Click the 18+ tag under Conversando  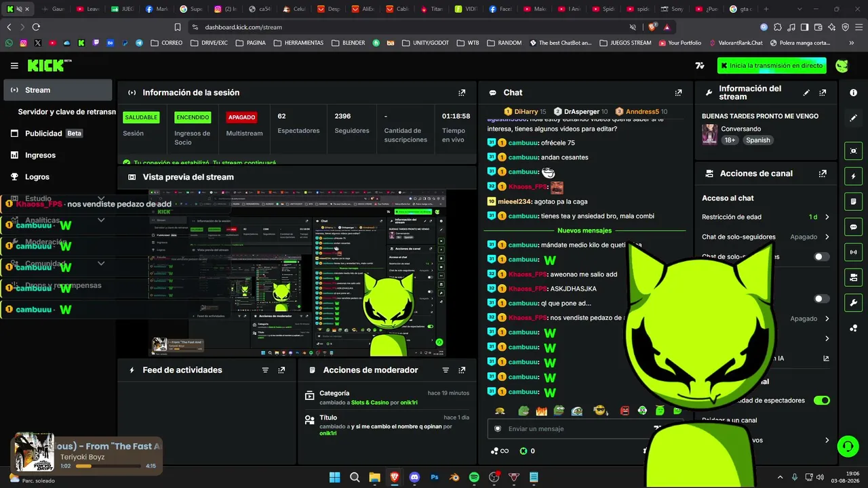[730, 140]
